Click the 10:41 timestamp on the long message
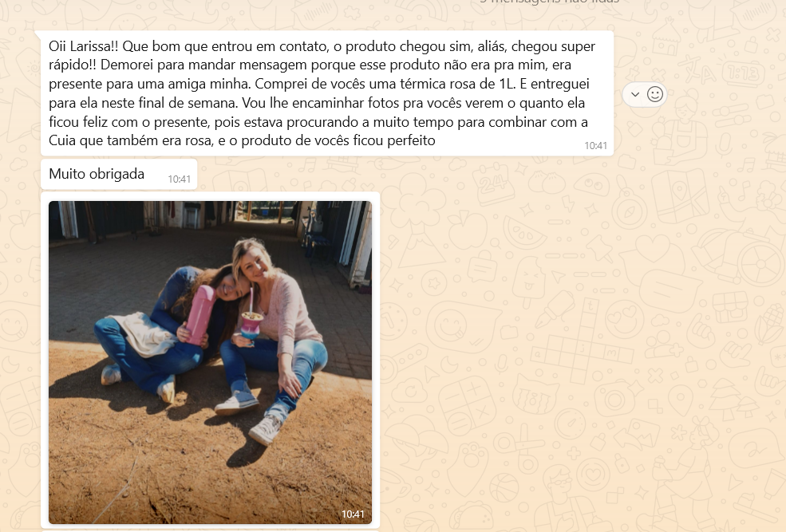This screenshot has height=532, width=786. pos(595,145)
